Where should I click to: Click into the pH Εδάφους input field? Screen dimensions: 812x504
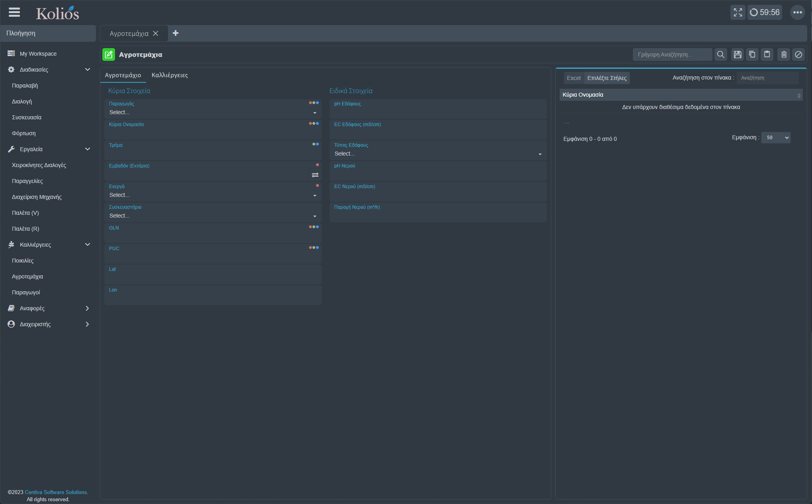(x=438, y=109)
